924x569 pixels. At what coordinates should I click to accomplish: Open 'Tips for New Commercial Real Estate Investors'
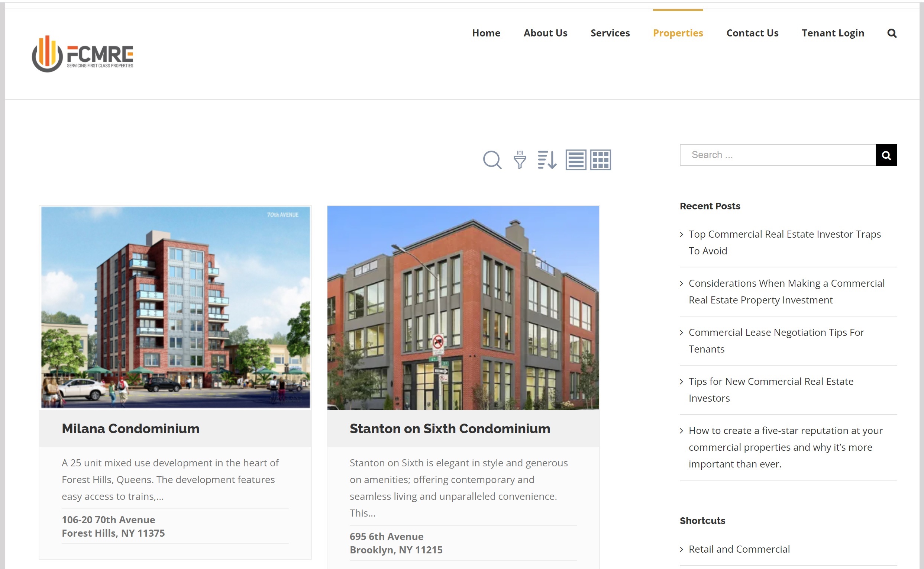tap(770, 390)
